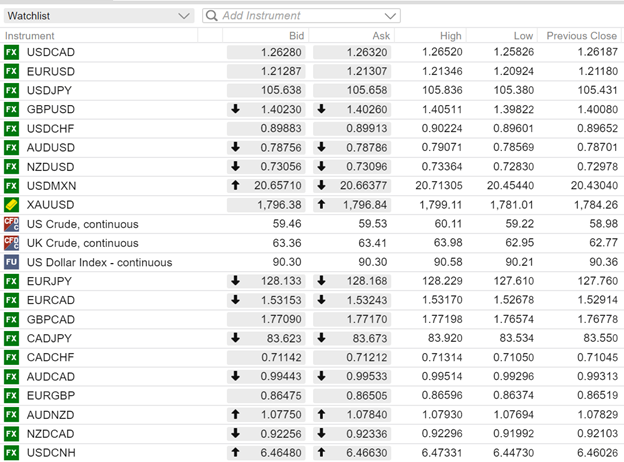Click the search magnifier icon in Add Instrument
The height and width of the screenshot is (462, 624).
coord(212,16)
